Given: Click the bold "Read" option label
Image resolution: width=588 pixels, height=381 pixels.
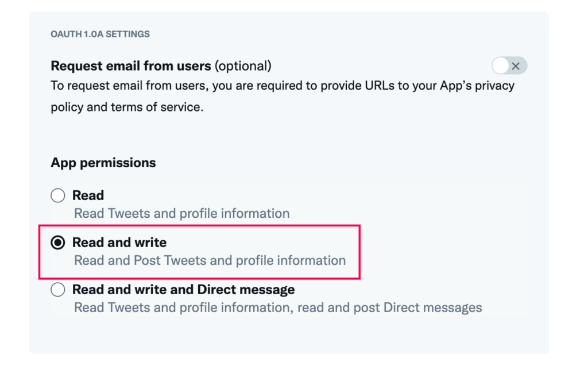Looking at the screenshot, I should (x=88, y=195).
